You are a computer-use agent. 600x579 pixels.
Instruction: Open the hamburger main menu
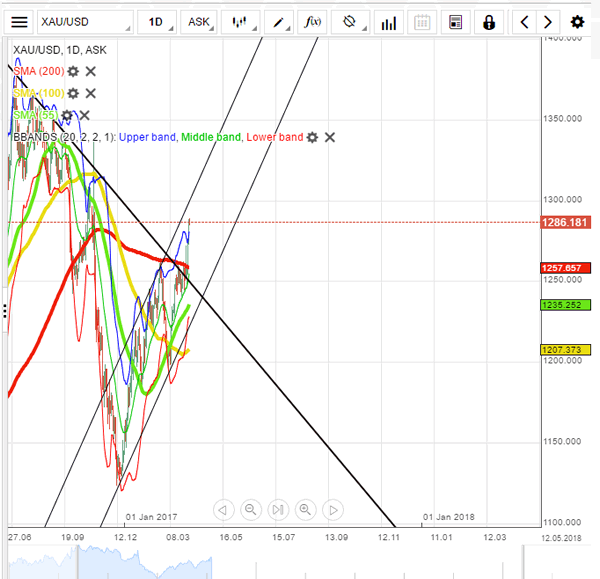[19, 22]
